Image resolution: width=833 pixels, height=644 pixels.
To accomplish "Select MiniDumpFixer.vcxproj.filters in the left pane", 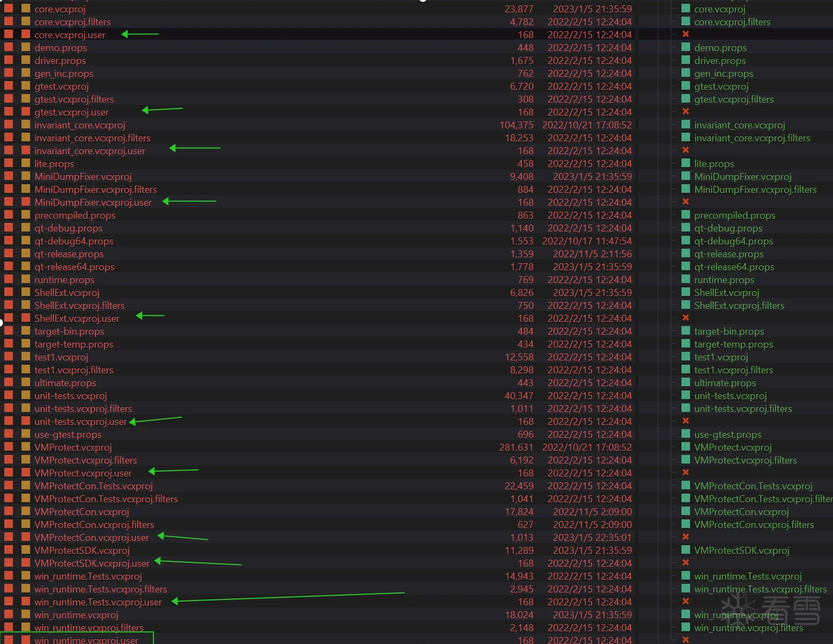I will 96,190.
